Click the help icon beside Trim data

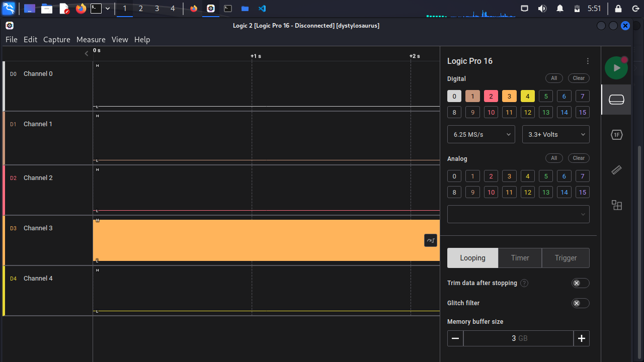click(524, 283)
